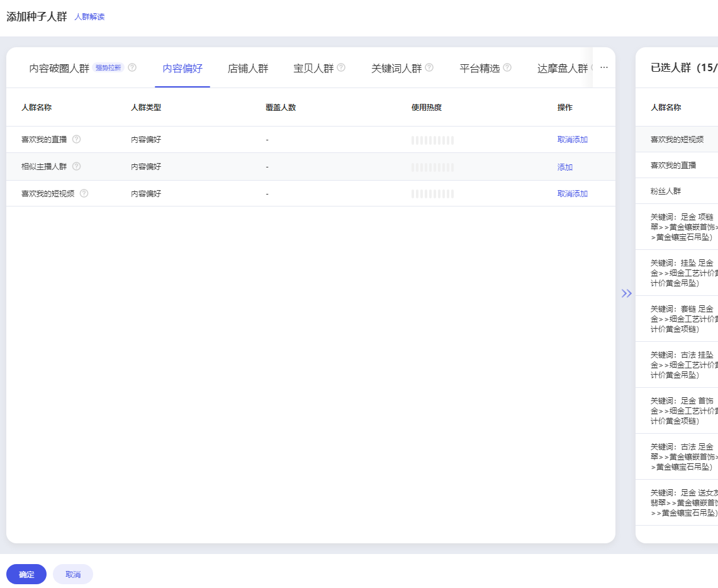Click help icon beside 喜欢我的短视频 row

point(84,194)
